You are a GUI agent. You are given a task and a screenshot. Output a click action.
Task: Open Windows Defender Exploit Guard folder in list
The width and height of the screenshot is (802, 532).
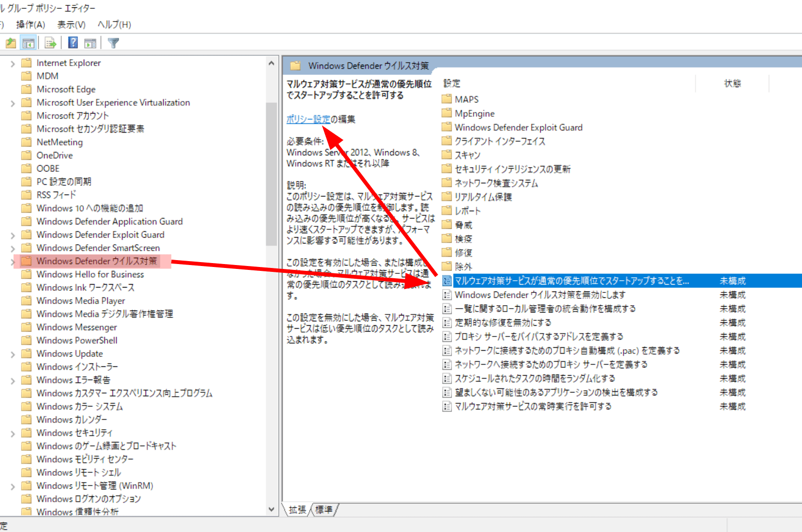519,127
